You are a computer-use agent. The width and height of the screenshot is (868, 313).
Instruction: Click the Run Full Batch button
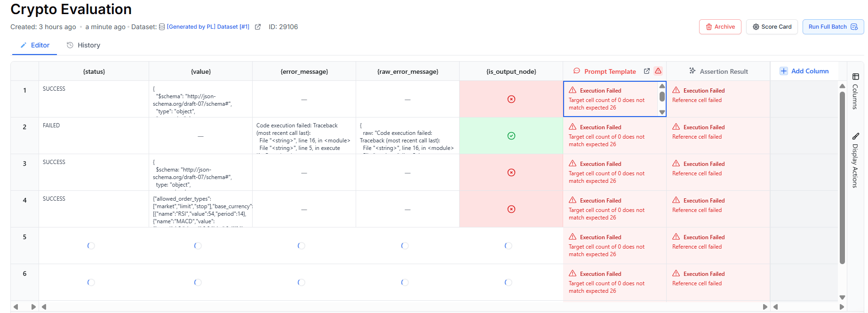833,27
